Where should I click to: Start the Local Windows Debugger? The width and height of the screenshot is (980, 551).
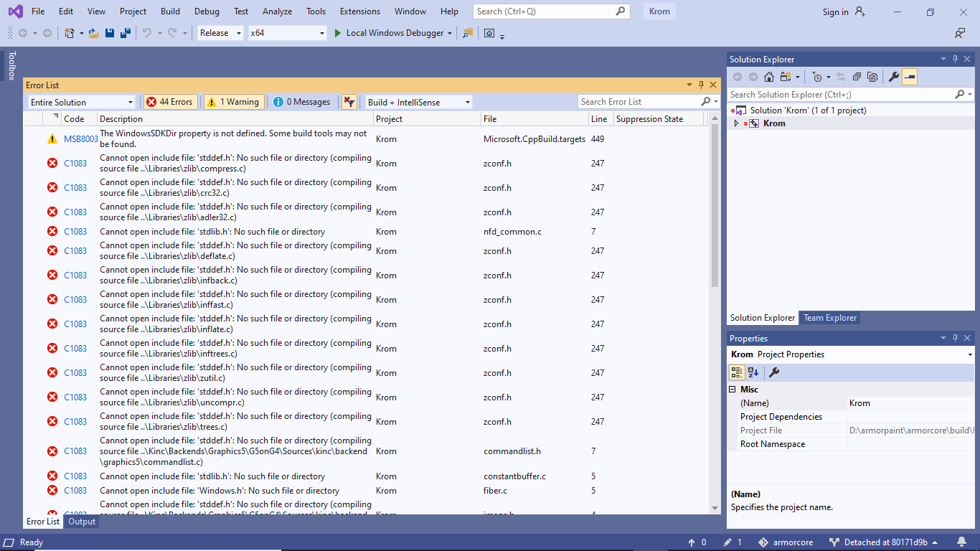click(x=392, y=33)
